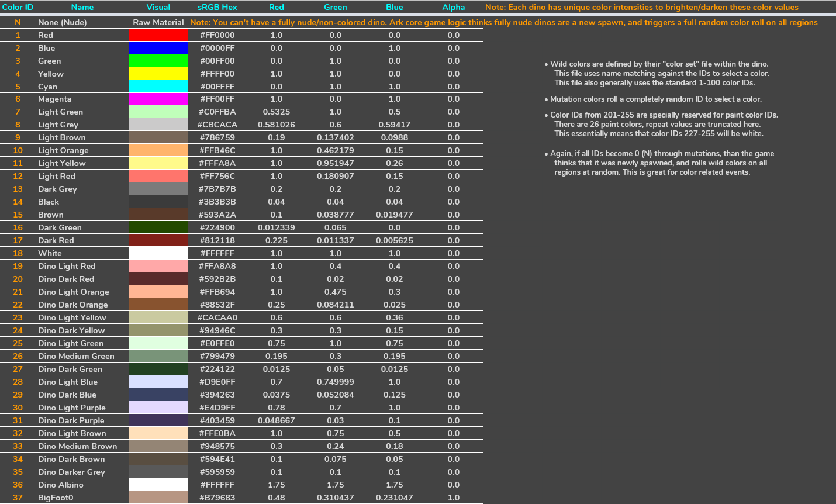
Task: Click the sRGB Hex column header
Action: 217,7
